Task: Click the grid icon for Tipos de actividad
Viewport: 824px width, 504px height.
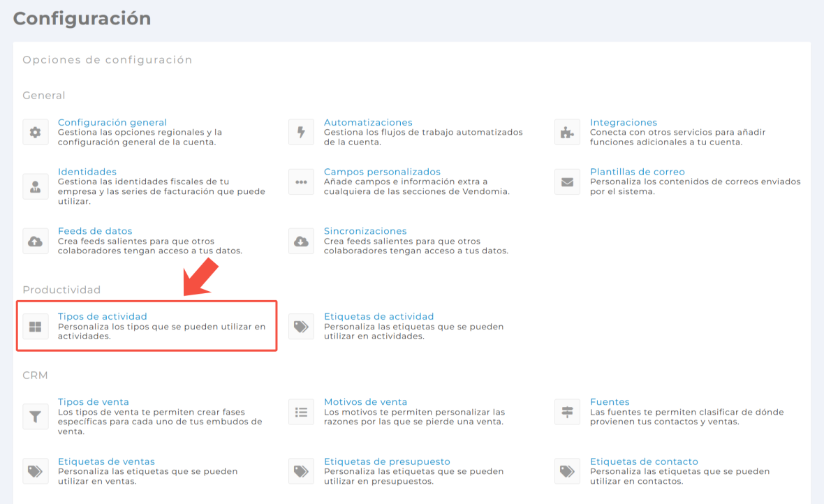Action: [36, 326]
